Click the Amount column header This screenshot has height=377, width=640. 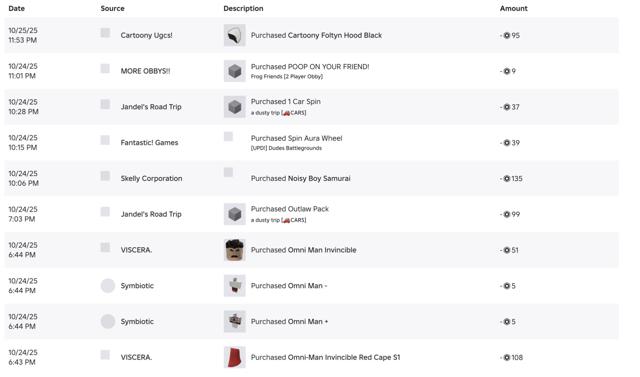(513, 8)
